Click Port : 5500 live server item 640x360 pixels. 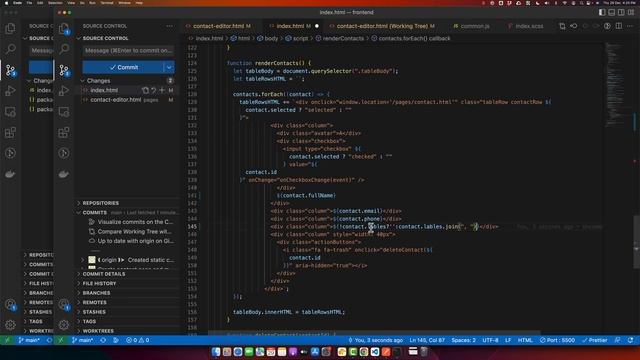(x=557, y=340)
